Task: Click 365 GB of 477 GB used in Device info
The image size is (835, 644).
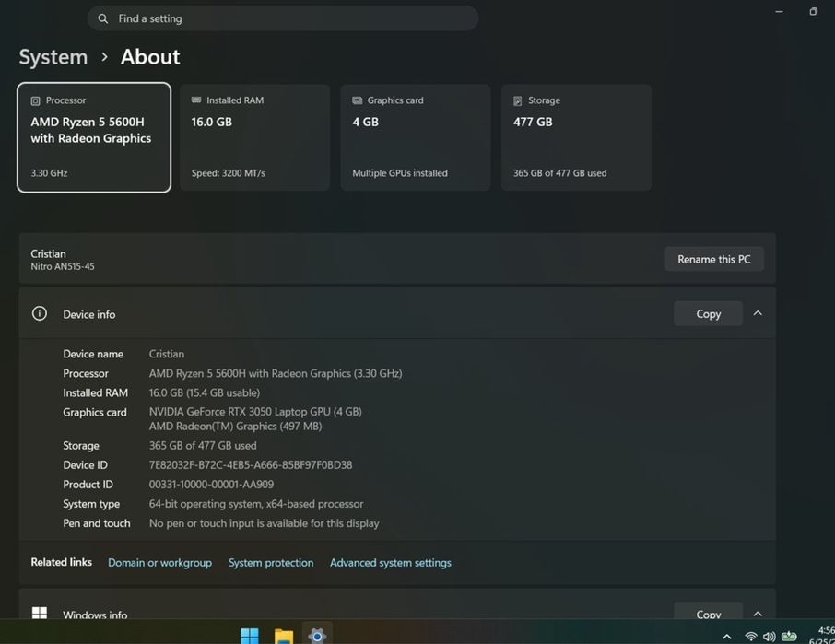Action: point(203,446)
